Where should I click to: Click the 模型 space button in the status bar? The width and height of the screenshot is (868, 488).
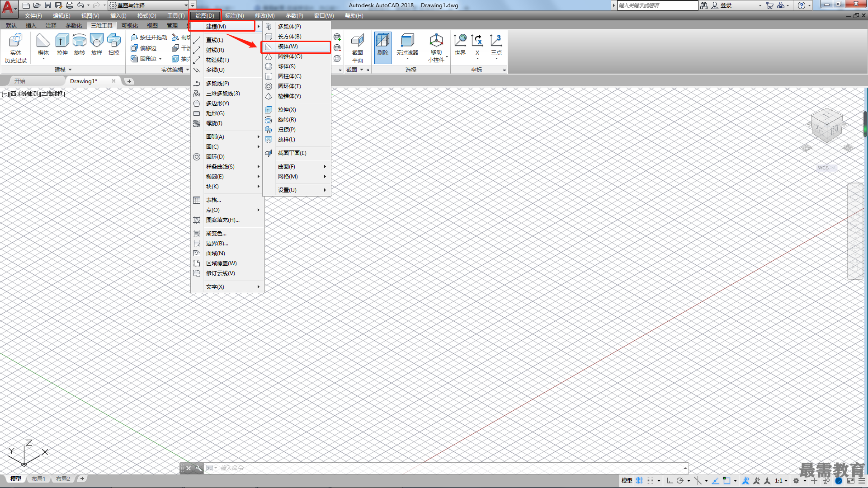627,481
